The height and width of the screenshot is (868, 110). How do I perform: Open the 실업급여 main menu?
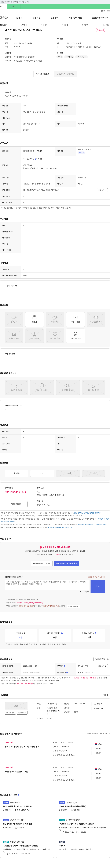coord(55,18)
